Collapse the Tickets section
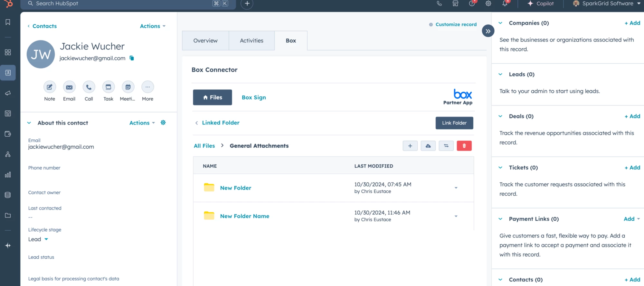644x286 pixels. pyautogui.click(x=500, y=168)
